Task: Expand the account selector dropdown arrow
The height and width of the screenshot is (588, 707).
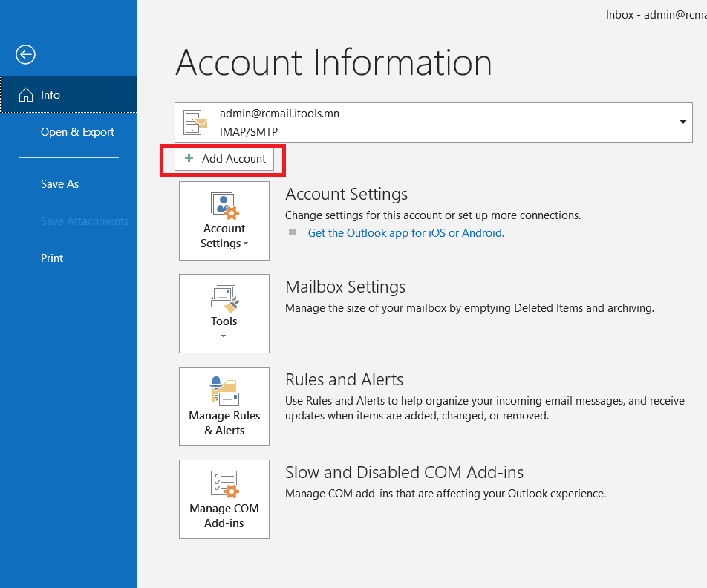Action: (x=682, y=122)
